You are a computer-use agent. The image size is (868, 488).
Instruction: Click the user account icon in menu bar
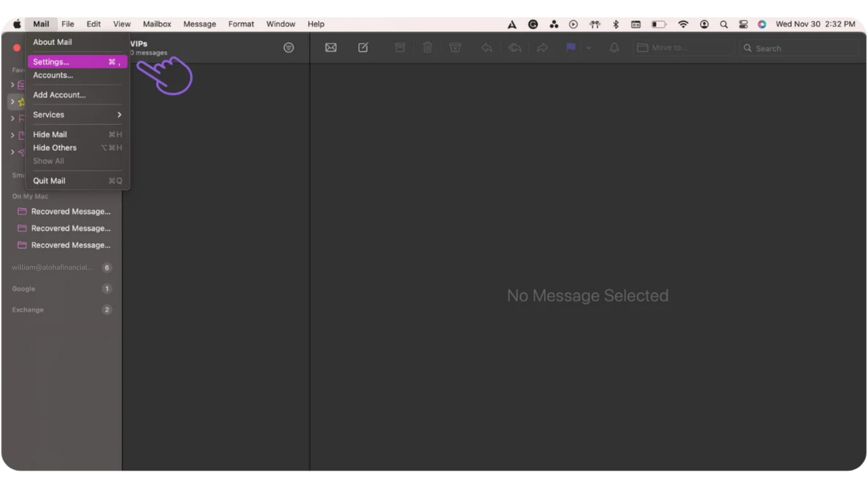(704, 24)
